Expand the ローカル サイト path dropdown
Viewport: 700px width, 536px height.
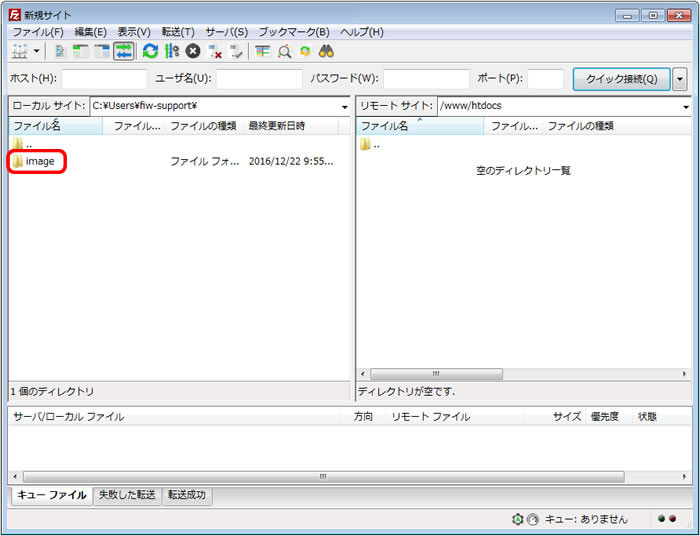click(x=344, y=107)
